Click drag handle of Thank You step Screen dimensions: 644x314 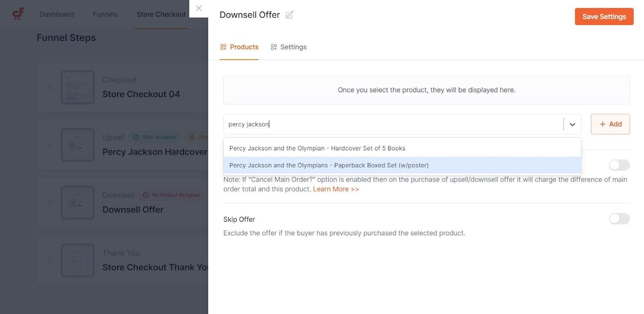click(x=50, y=260)
